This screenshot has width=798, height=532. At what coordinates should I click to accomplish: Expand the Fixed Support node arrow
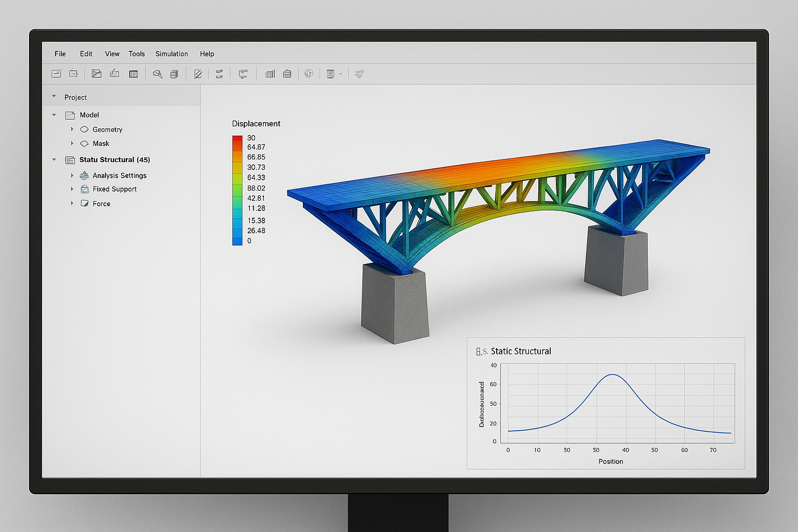click(72, 189)
